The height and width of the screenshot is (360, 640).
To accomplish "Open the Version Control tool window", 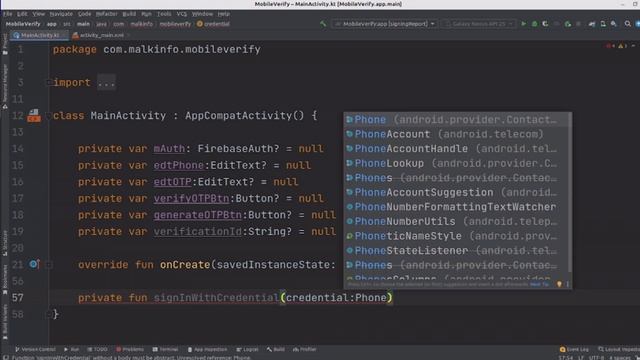I will [x=35, y=349].
